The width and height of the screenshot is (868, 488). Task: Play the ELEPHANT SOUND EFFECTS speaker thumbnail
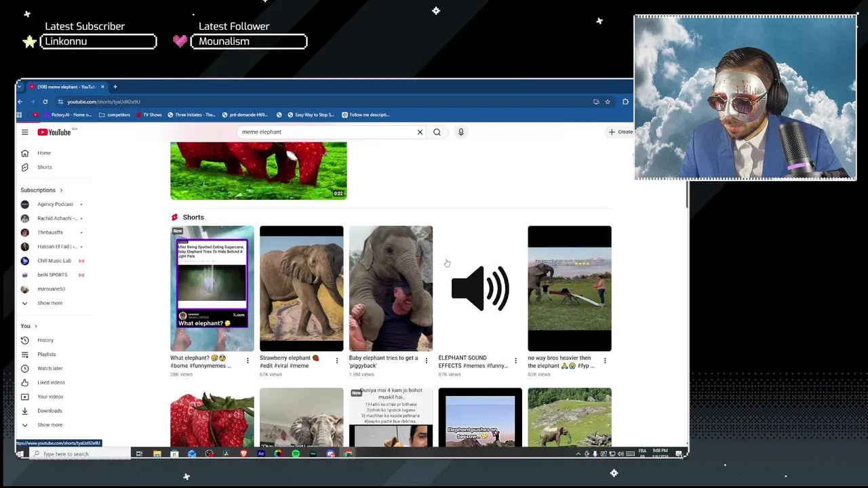(480, 289)
